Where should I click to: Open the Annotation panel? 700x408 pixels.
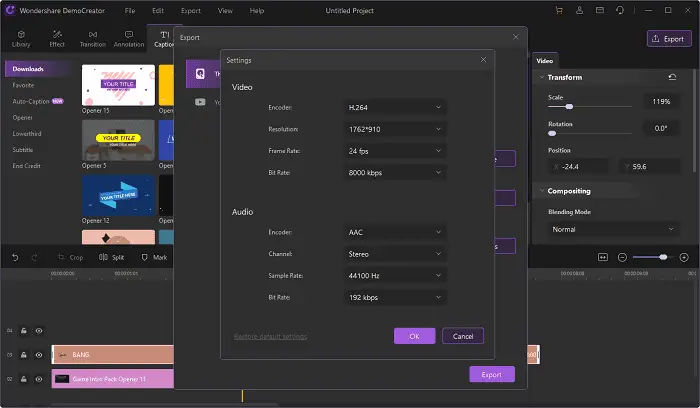129,39
